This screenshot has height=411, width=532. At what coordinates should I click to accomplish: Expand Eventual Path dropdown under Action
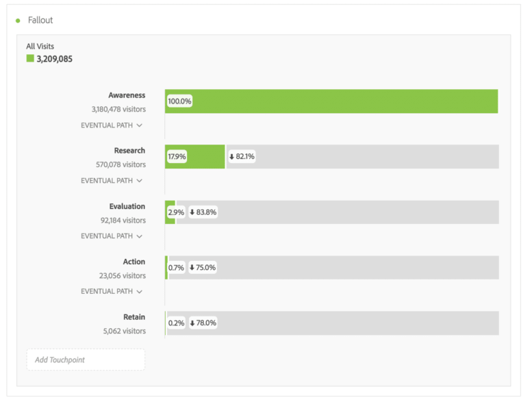tap(112, 291)
